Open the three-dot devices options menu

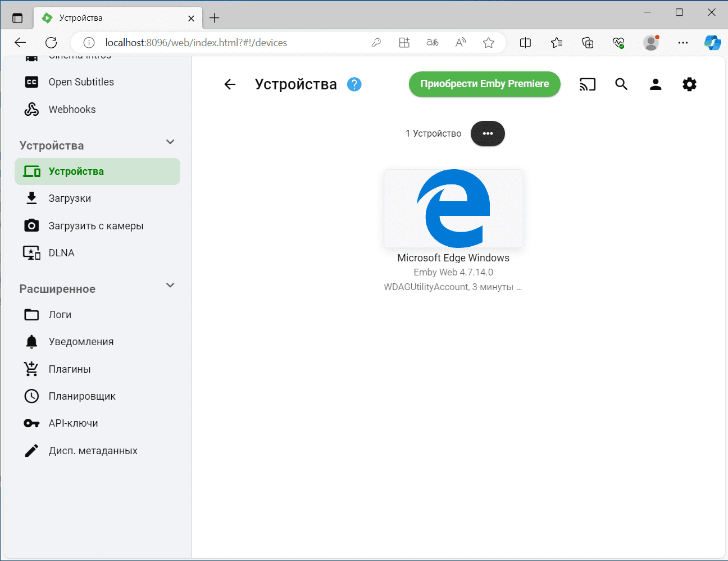488,134
